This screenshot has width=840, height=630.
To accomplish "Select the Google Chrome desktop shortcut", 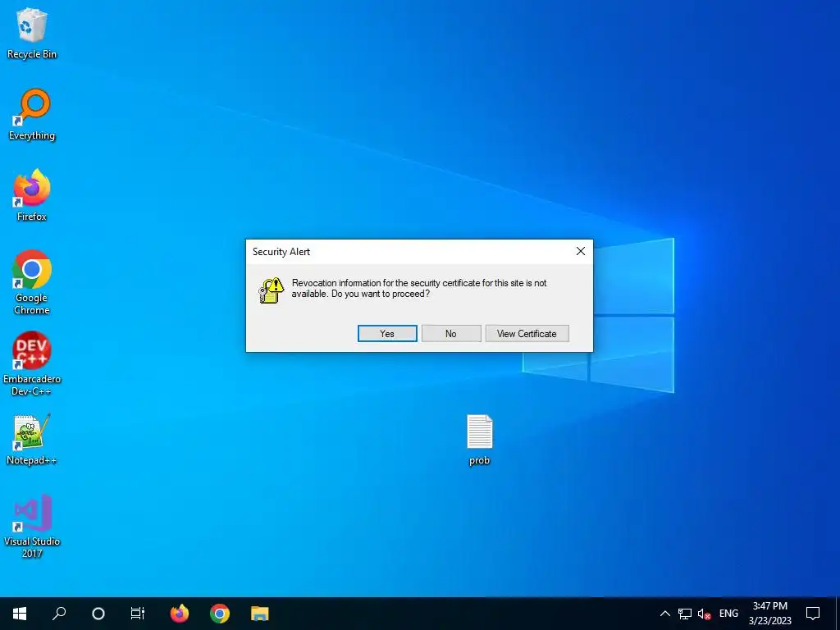I will 32,282.
